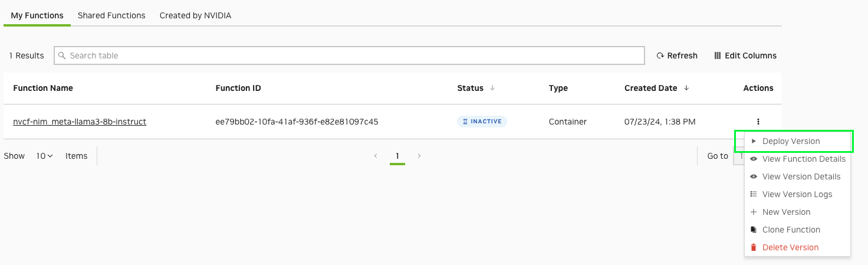The width and height of the screenshot is (868, 265).
Task: Open the items-per-page dropdown showing 10
Action: coord(45,156)
